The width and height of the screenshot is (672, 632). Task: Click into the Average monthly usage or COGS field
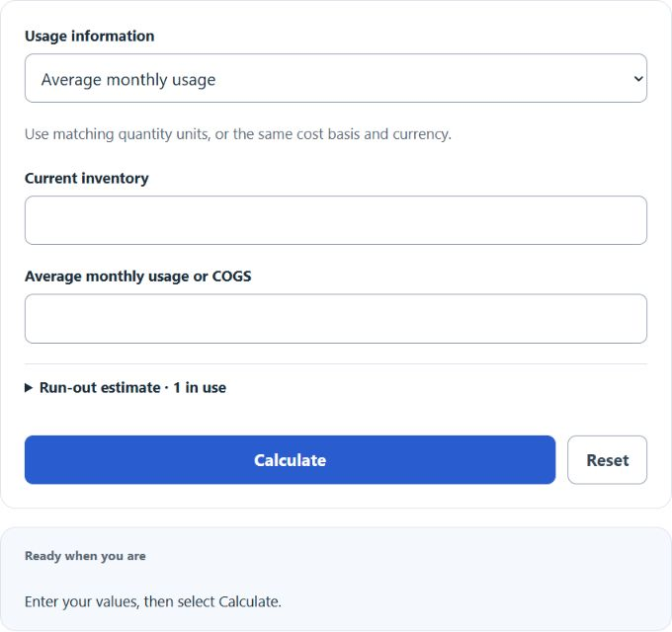click(x=336, y=318)
